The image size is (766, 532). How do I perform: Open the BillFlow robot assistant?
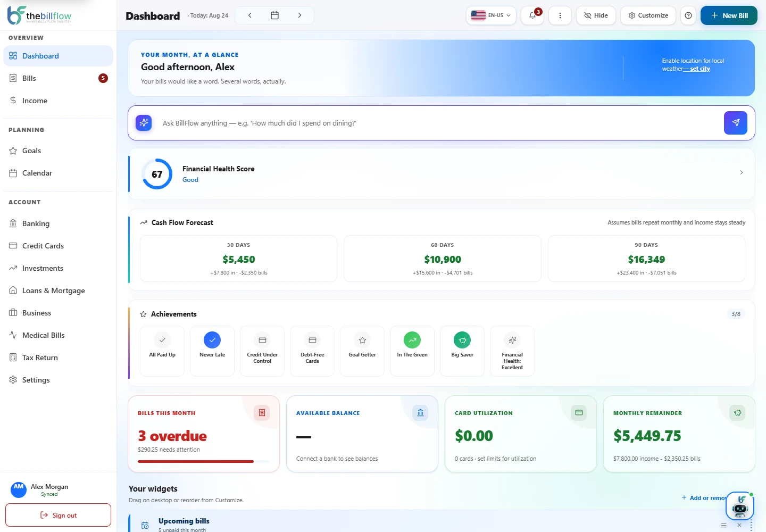[740, 506]
